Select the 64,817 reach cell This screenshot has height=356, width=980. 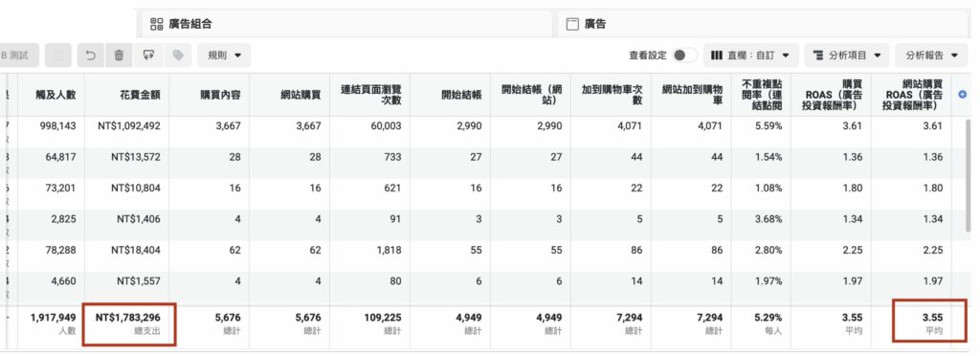(x=52, y=163)
